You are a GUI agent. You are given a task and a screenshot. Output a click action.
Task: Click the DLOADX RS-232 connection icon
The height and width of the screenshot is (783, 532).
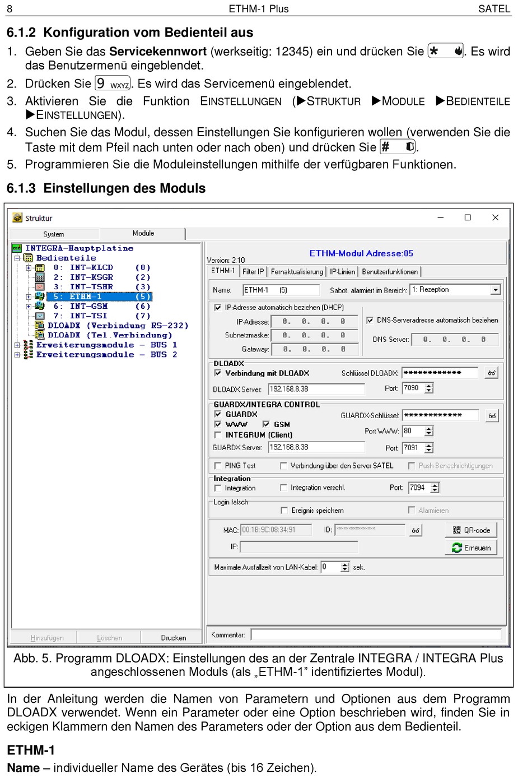click(x=40, y=325)
